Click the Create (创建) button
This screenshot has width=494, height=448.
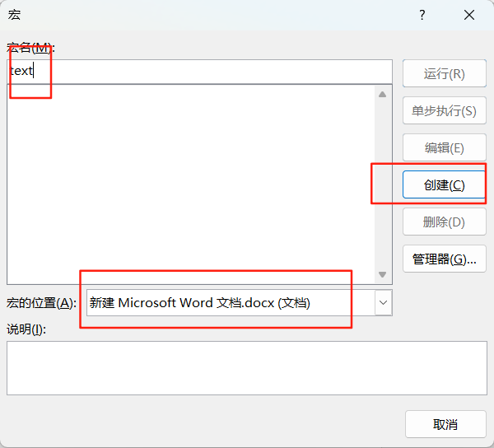445,184
